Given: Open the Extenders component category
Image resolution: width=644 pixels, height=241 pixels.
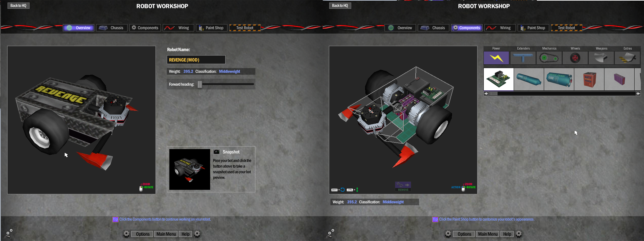Looking at the screenshot, I should (523, 58).
